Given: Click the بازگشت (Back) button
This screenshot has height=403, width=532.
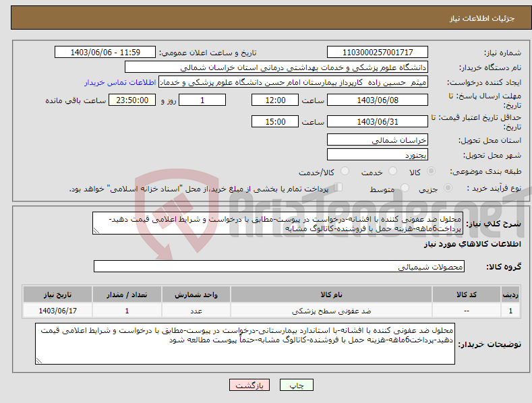Looking at the screenshot, I should point(249,385).
